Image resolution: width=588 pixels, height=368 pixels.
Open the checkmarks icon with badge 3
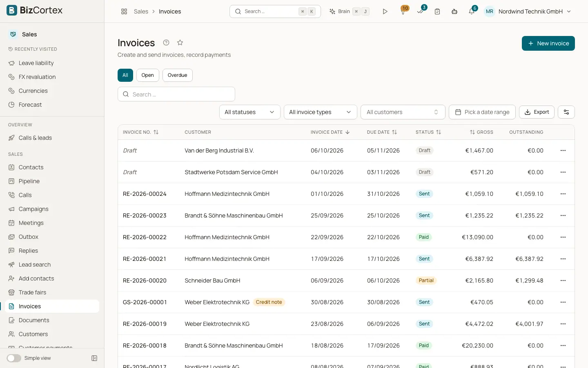pyautogui.click(x=421, y=11)
